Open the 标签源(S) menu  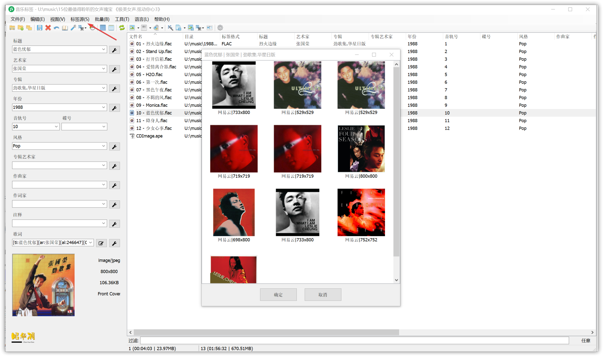pos(80,19)
